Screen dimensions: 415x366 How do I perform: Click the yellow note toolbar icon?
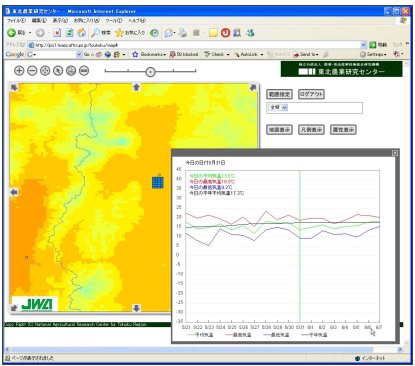point(213,33)
